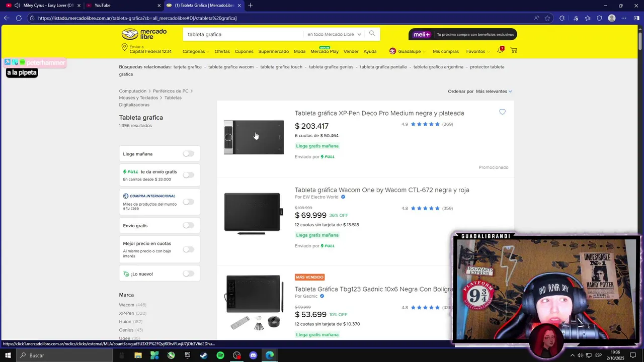Click the search magnifier icon
Viewport: 644px width, 362px height.
tap(372, 34)
